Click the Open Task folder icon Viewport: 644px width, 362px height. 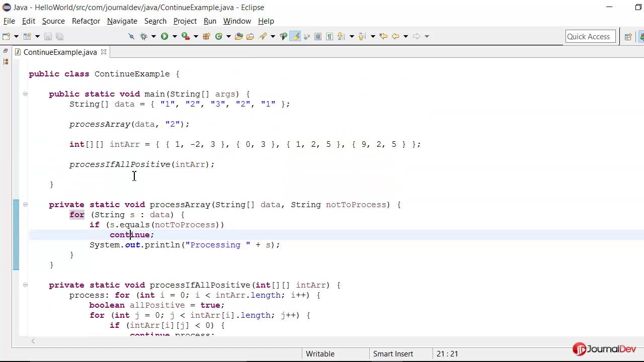tap(250, 36)
